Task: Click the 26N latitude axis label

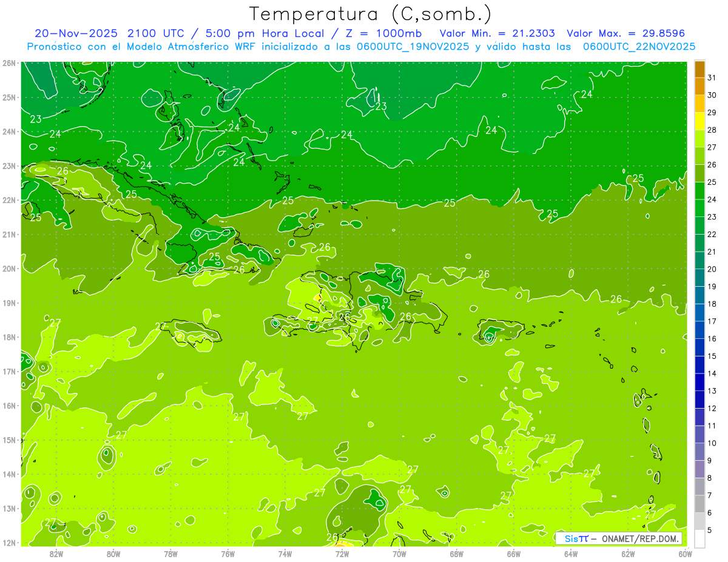Action: pyautogui.click(x=9, y=63)
